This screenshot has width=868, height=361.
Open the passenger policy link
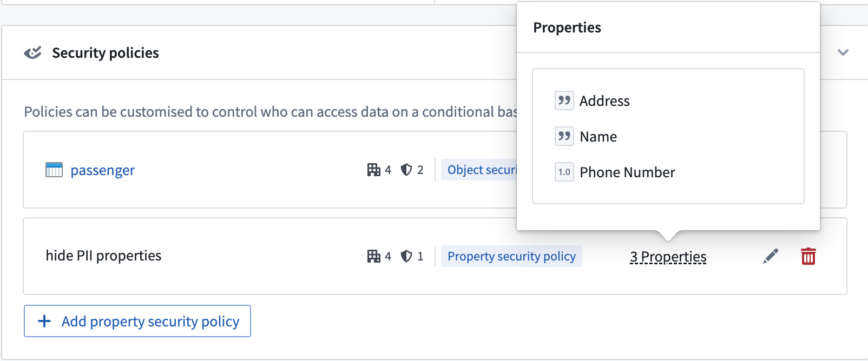[103, 170]
